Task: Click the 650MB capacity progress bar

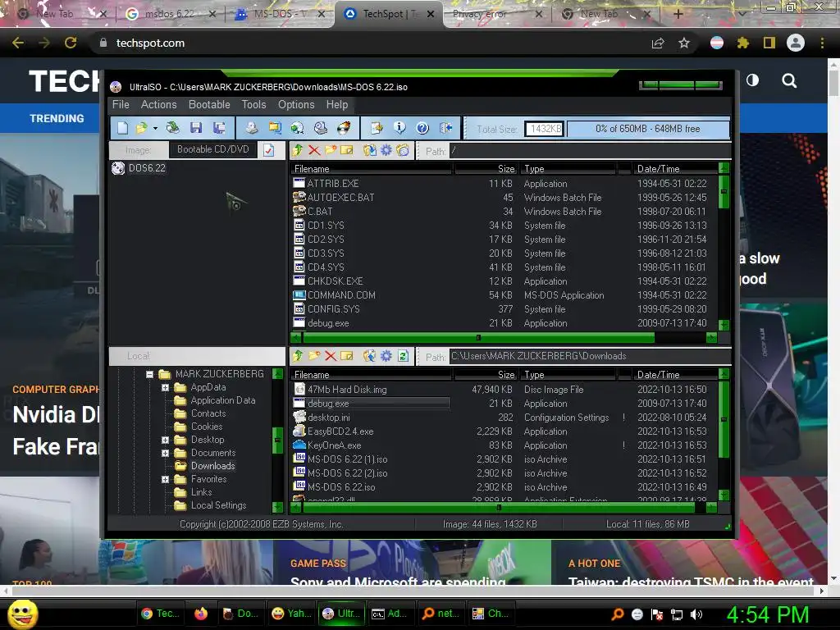Action: point(648,129)
